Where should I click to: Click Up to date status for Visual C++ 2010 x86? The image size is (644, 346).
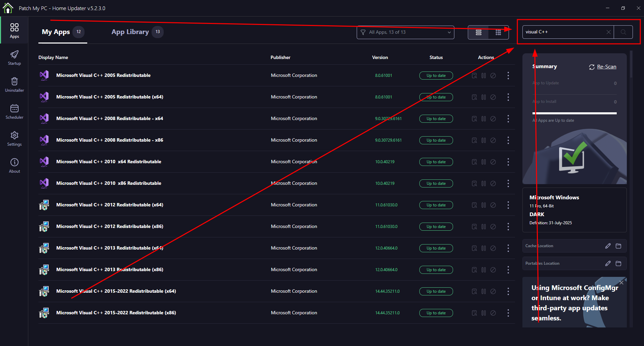click(x=436, y=183)
